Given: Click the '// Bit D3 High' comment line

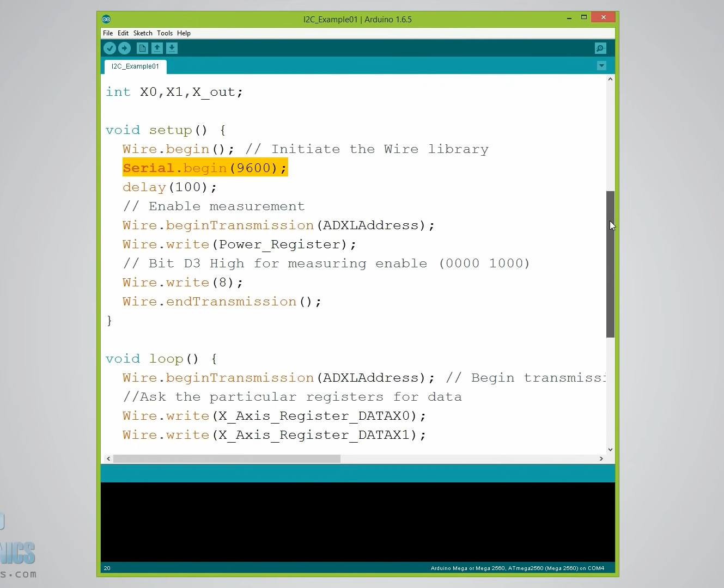Looking at the screenshot, I should click(326, 264).
